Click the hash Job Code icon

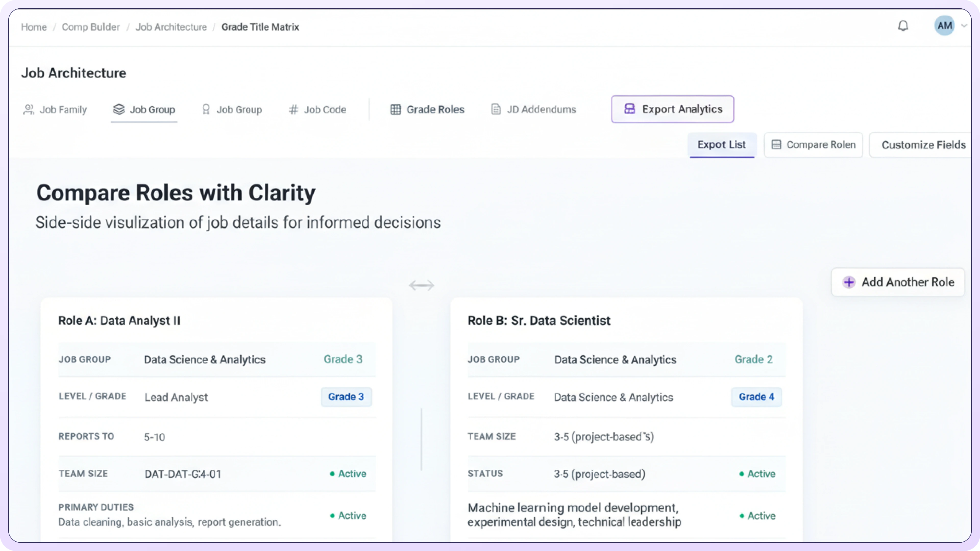tap(293, 109)
